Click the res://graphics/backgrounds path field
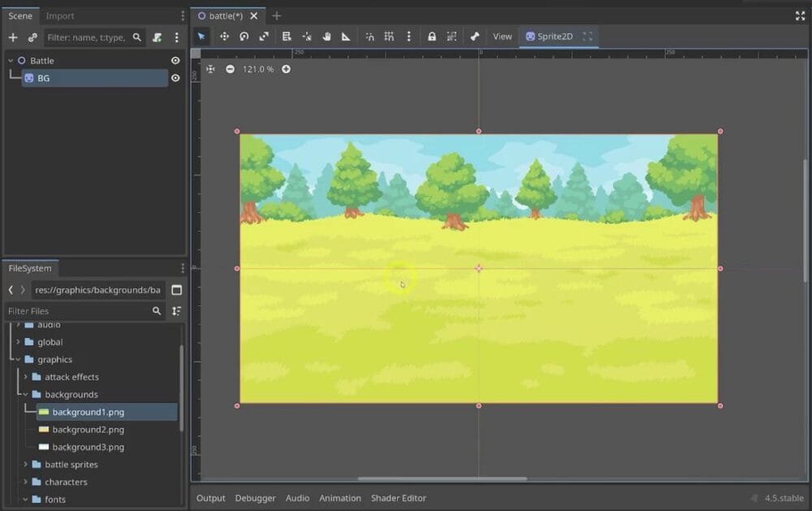812x511 pixels. click(98, 290)
